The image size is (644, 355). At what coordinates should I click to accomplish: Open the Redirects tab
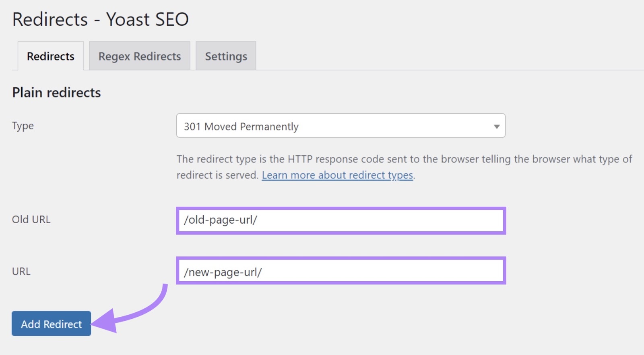tap(51, 56)
